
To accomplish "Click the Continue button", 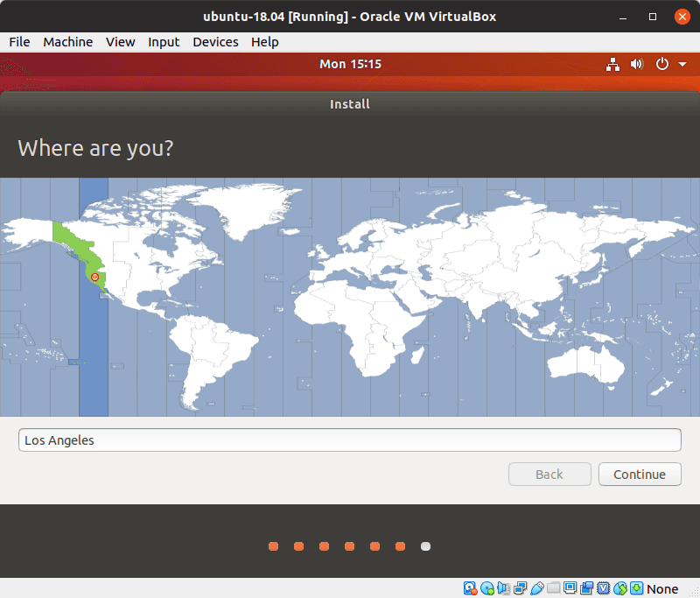I will [x=640, y=474].
